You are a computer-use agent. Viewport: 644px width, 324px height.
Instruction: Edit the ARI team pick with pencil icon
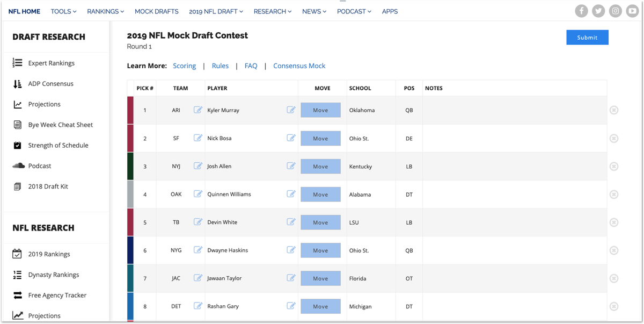tap(198, 110)
